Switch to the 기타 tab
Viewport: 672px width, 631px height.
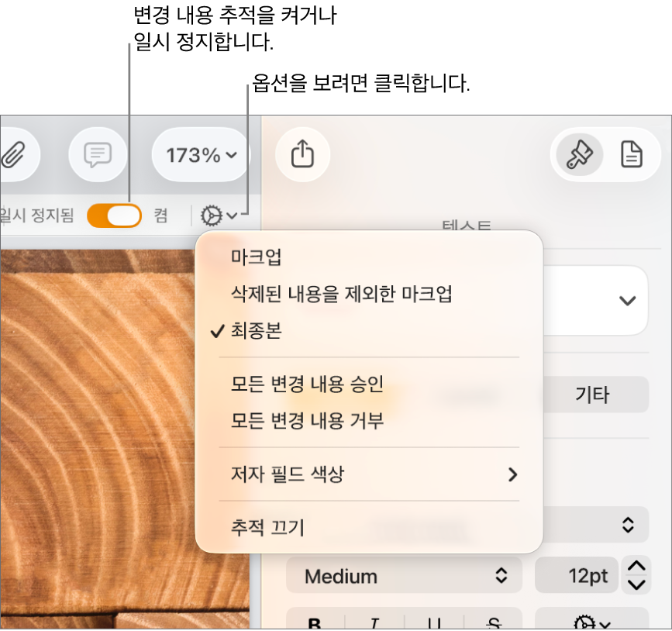click(x=596, y=395)
